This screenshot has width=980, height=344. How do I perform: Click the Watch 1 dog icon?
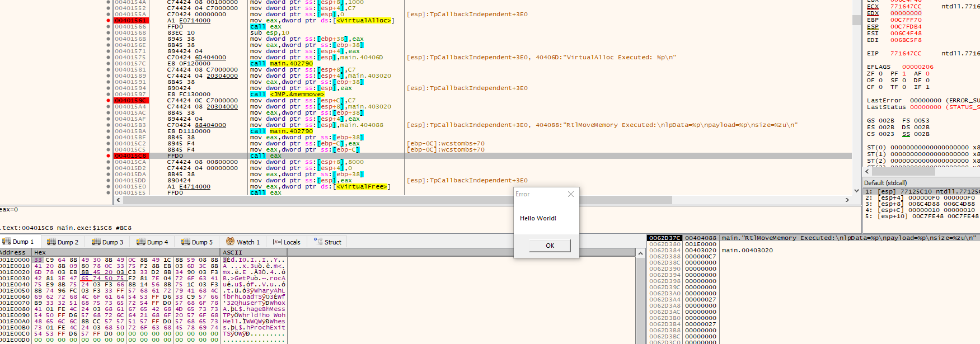(x=230, y=242)
